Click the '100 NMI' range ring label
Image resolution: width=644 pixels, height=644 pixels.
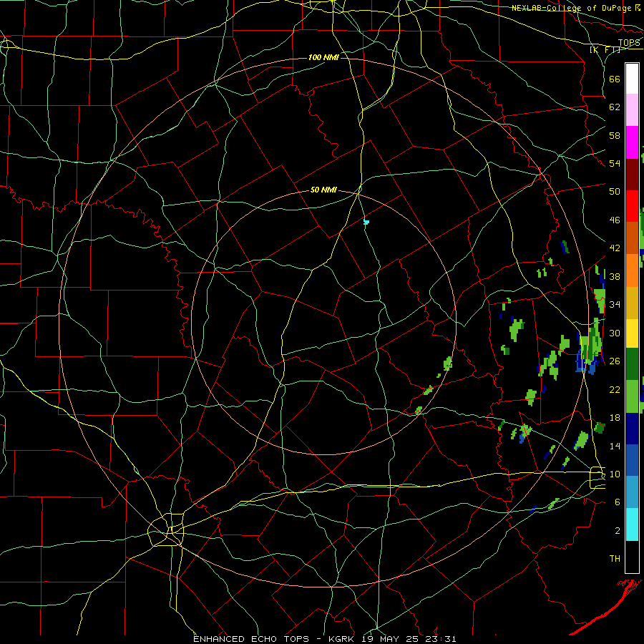323,57
